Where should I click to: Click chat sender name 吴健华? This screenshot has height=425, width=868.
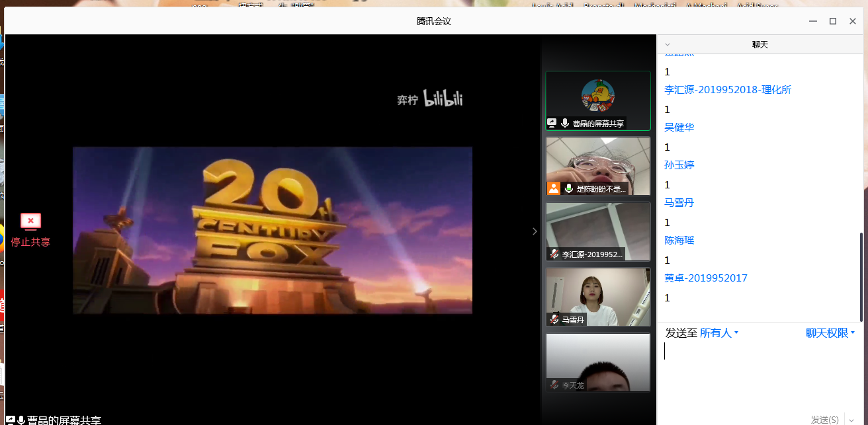point(679,128)
